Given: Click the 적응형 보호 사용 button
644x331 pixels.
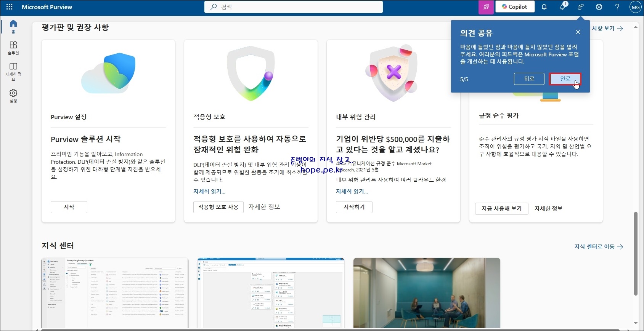Looking at the screenshot, I should click(218, 207).
